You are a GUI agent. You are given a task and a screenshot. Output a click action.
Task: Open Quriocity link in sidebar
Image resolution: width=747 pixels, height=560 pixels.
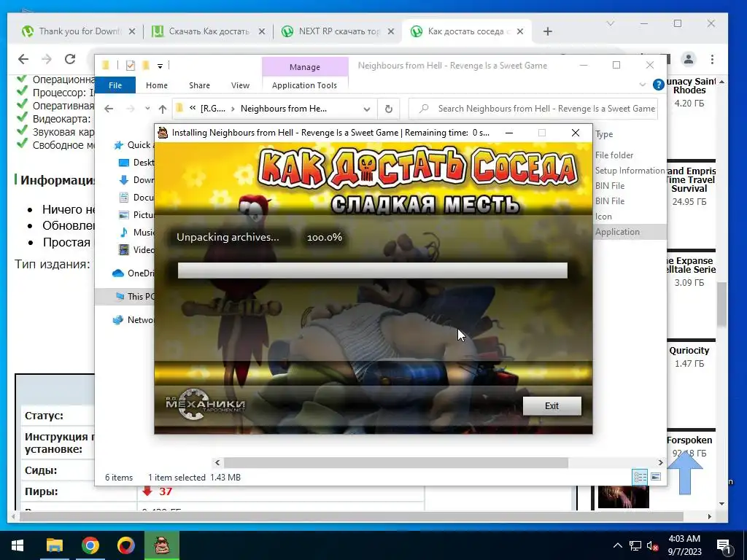tap(689, 351)
